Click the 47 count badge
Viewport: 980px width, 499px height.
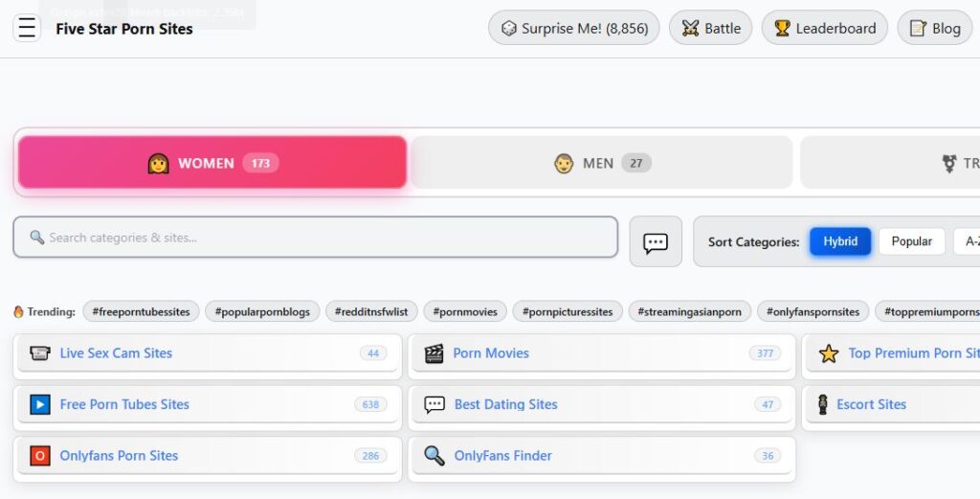(768, 404)
